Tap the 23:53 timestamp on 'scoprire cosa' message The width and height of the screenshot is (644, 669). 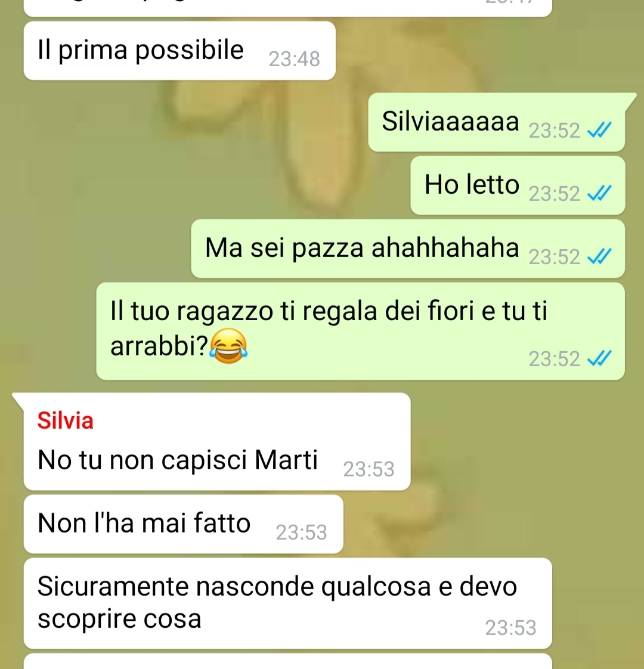pyautogui.click(x=510, y=628)
